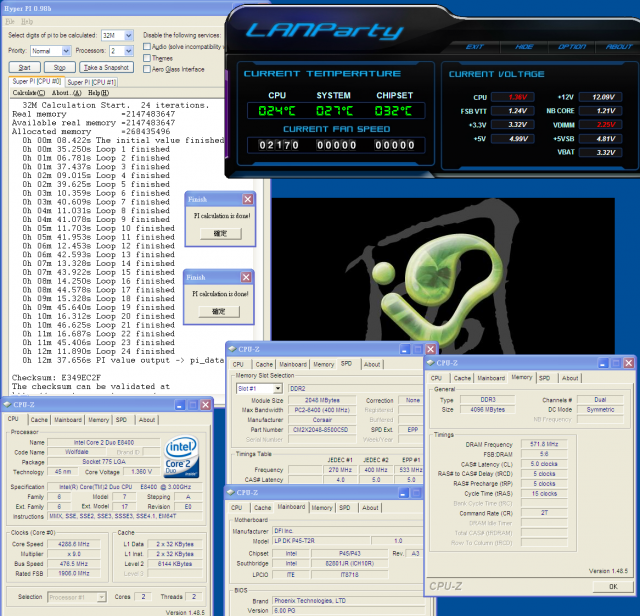Switch to Super PI [CPU #0] tab
This screenshot has width=640, height=616.
tap(37, 81)
